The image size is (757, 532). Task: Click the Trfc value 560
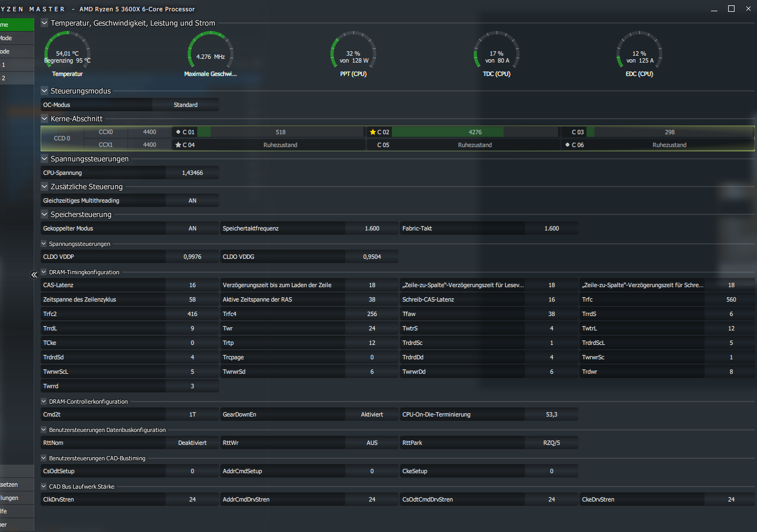coord(731,299)
